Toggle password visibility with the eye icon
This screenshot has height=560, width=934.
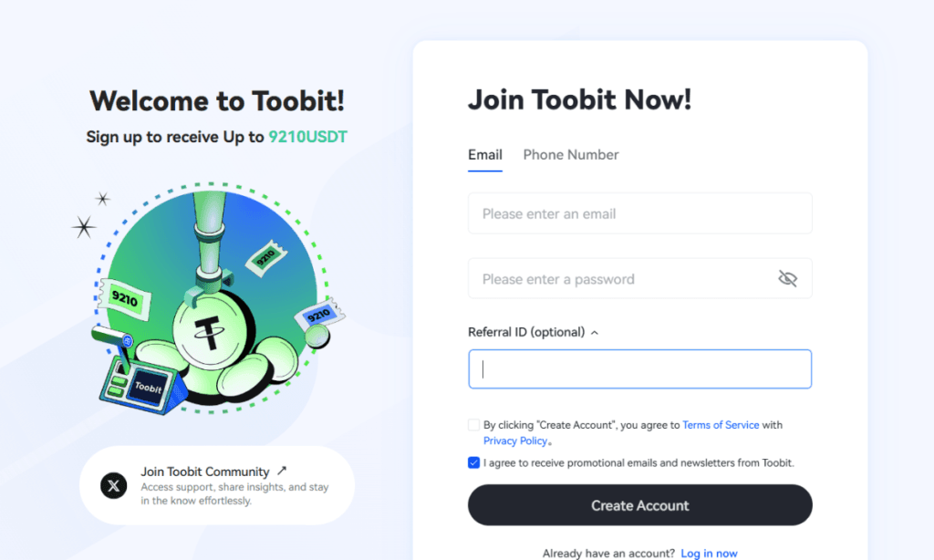click(x=790, y=278)
